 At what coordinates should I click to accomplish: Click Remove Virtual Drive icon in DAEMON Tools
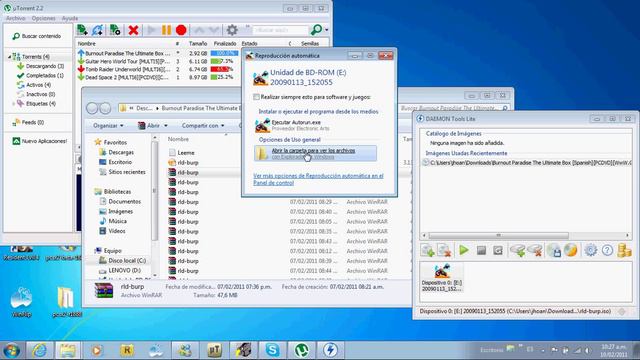click(535, 250)
